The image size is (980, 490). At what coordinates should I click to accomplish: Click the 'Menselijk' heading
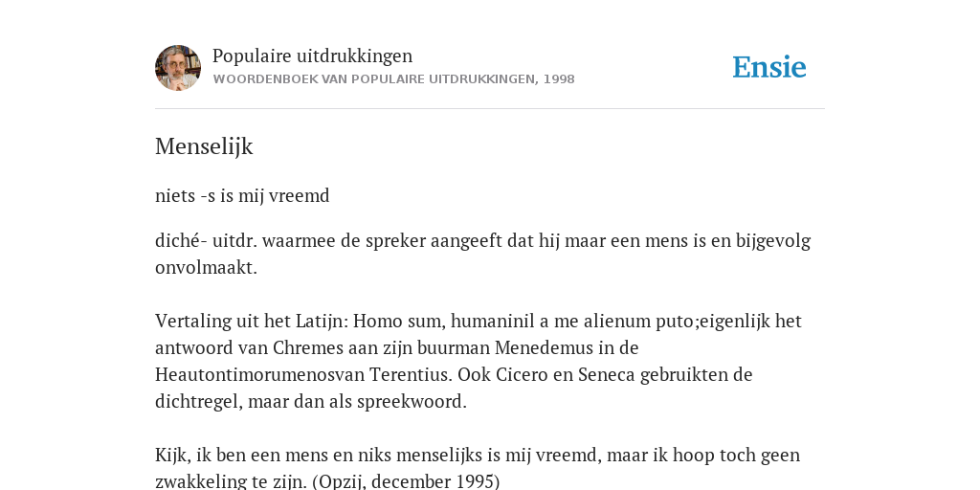(x=204, y=146)
